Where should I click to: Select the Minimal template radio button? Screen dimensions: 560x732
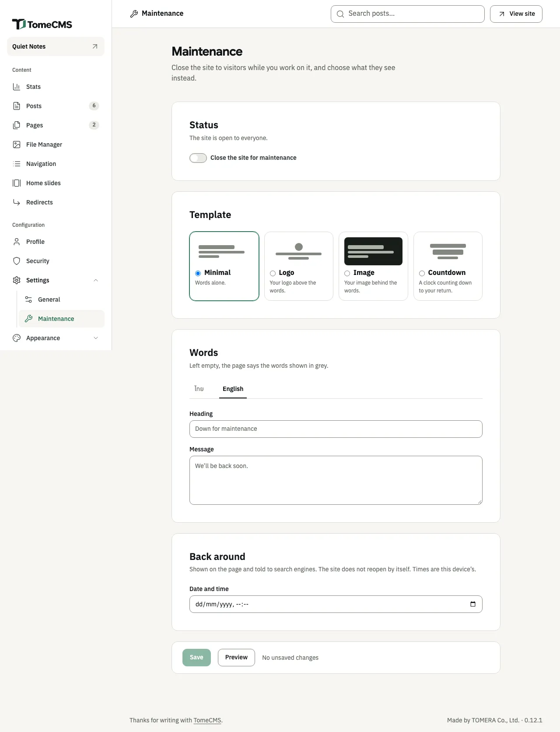click(198, 273)
